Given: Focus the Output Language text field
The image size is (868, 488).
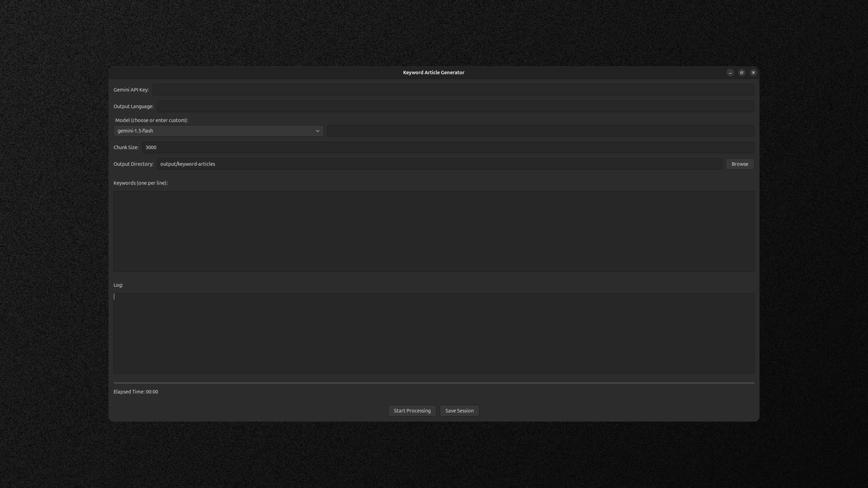Looking at the screenshot, I should (455, 106).
